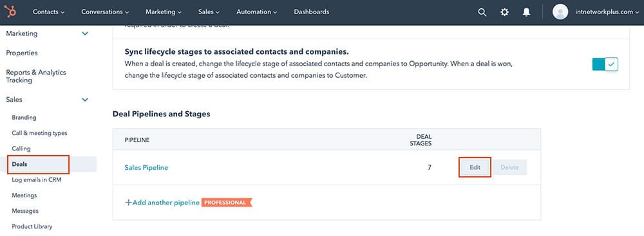Open the Contacts dropdown menu

[x=49, y=12]
